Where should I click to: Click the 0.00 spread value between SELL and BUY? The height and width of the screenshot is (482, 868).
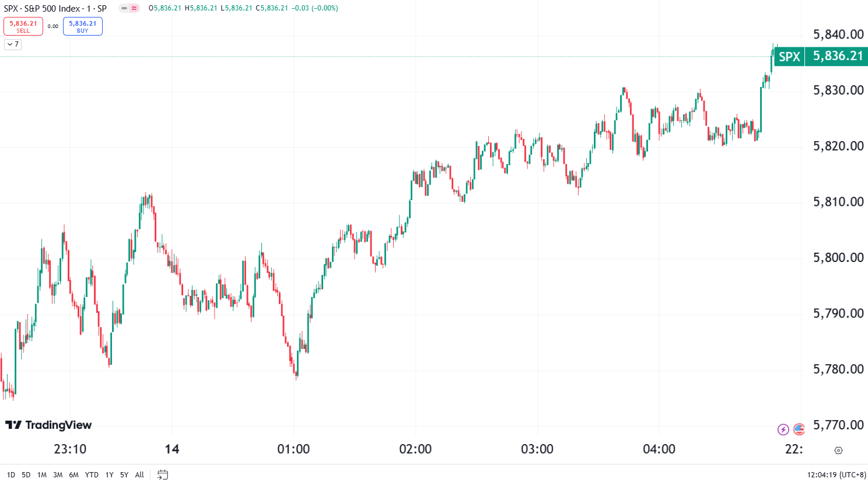[53, 26]
